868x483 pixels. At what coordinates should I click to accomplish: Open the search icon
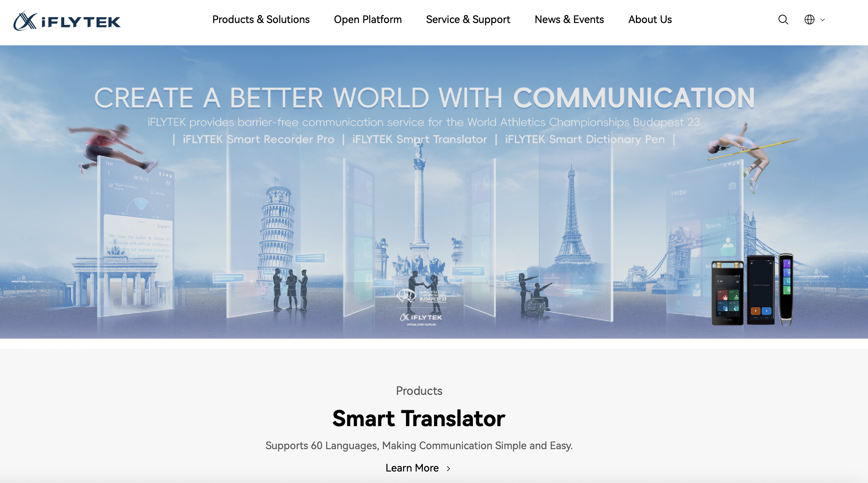coord(783,19)
